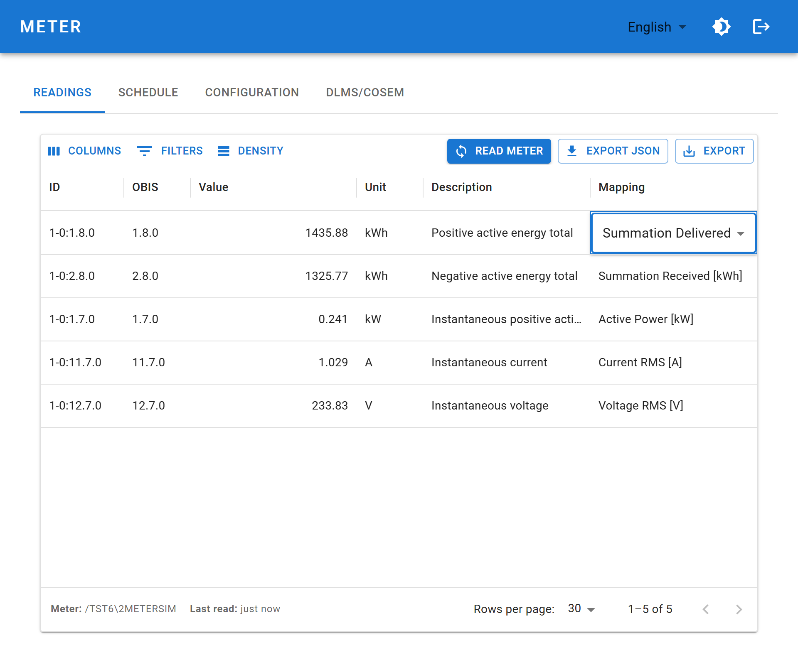Show the Filters panel

pos(170,151)
